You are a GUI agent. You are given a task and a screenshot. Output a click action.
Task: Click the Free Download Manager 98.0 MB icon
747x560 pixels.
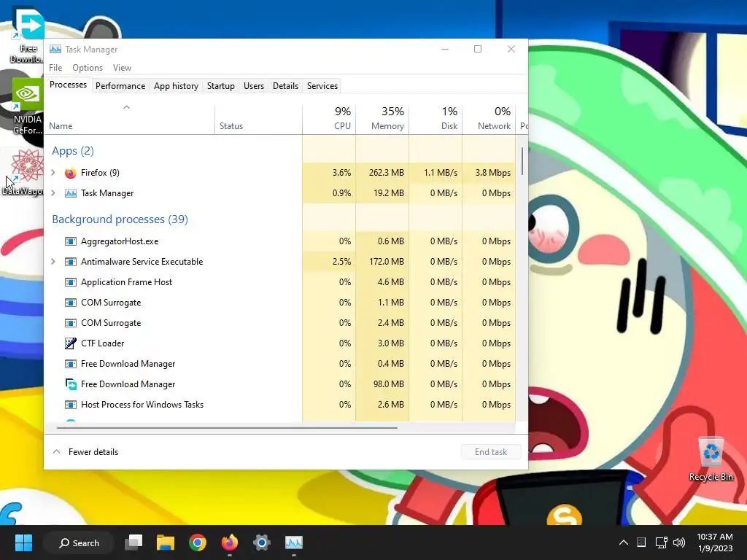(71, 384)
